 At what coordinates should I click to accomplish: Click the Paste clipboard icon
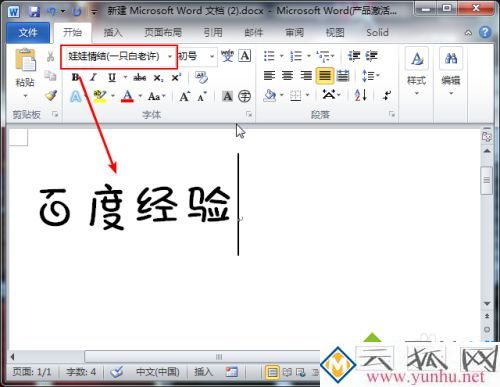pos(25,60)
